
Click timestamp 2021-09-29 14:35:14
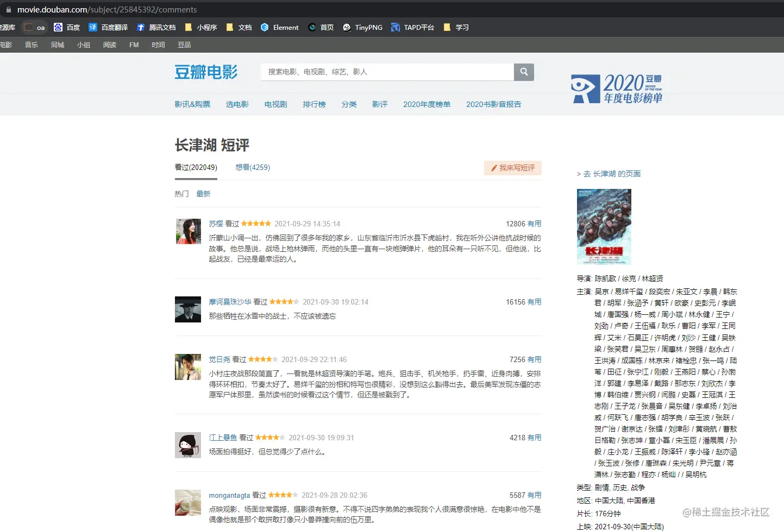[308, 224]
